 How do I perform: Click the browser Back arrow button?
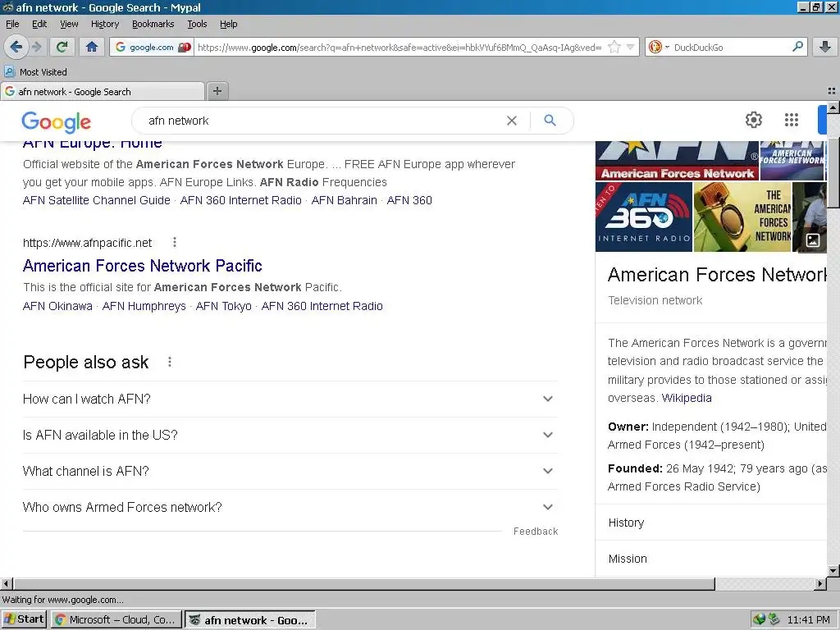tap(16, 47)
